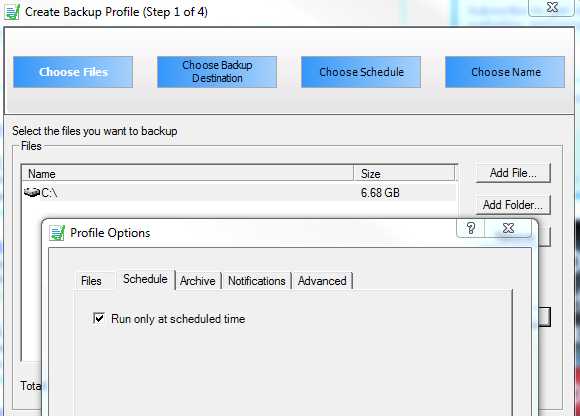
Task: Toggle Run only at scheduled time checkbox
Action: click(99, 318)
